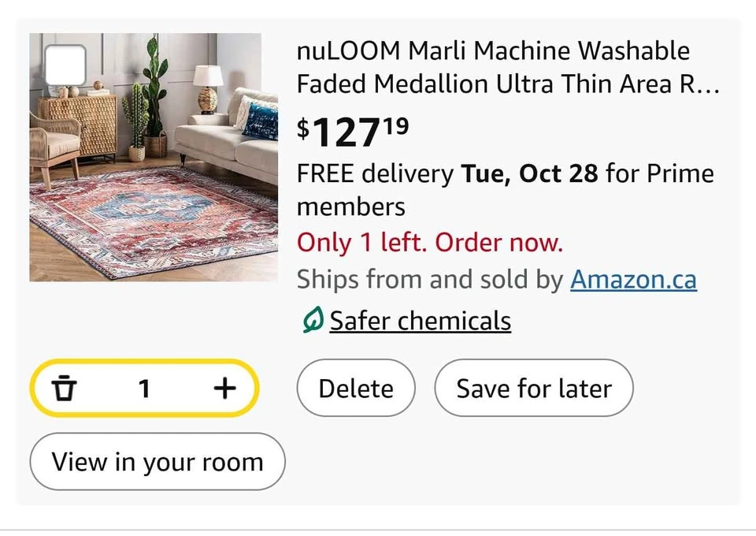Viewport: 756px width, 536px height.
Task: Click the 'Only 1 left. Order now.' notice
Action: pos(429,242)
